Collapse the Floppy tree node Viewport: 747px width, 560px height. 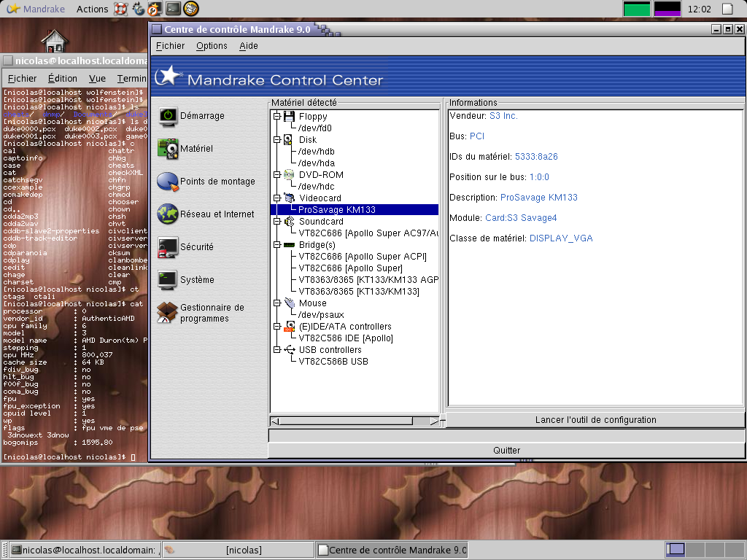(x=276, y=117)
